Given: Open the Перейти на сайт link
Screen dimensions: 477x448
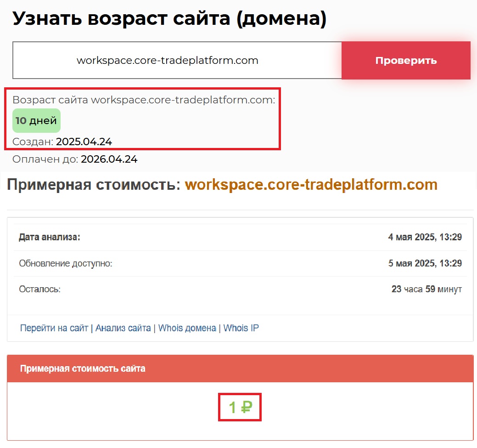Looking at the screenshot, I should (x=54, y=328).
